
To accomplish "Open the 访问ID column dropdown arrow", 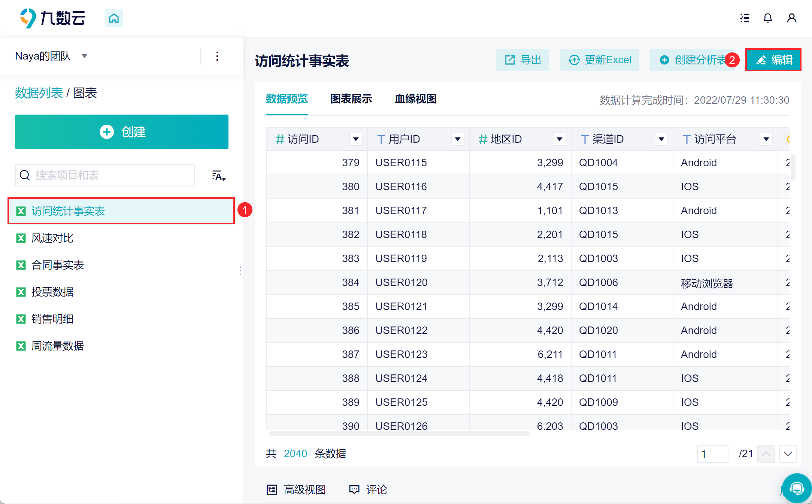I will (x=355, y=139).
